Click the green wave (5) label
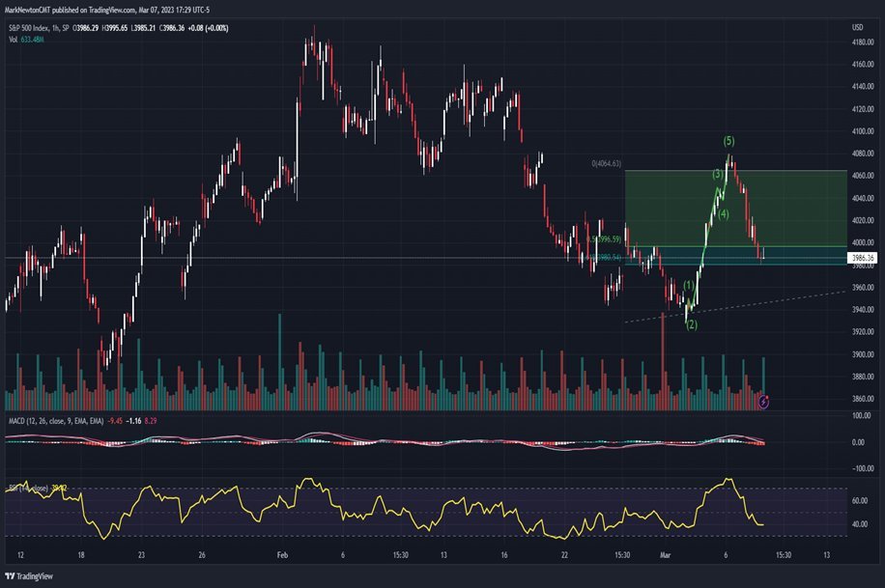The height and width of the screenshot is (588, 885). click(x=728, y=141)
